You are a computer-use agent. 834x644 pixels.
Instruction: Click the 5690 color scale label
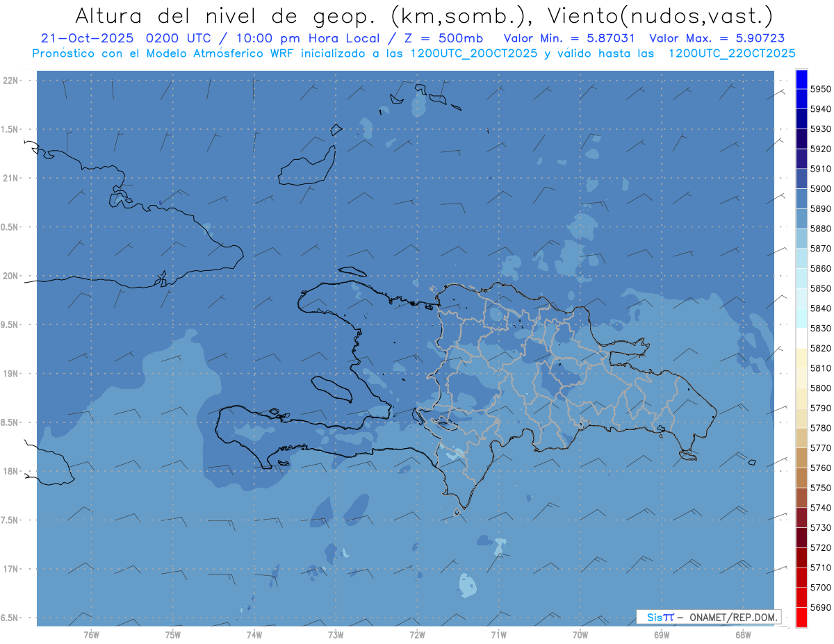[821, 607]
